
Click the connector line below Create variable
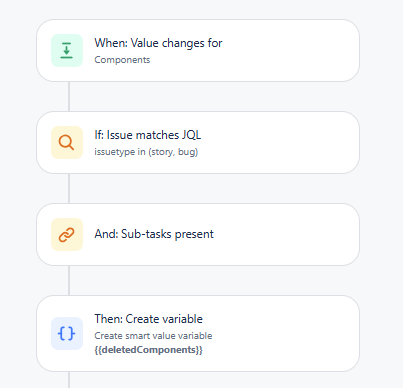coord(69,380)
